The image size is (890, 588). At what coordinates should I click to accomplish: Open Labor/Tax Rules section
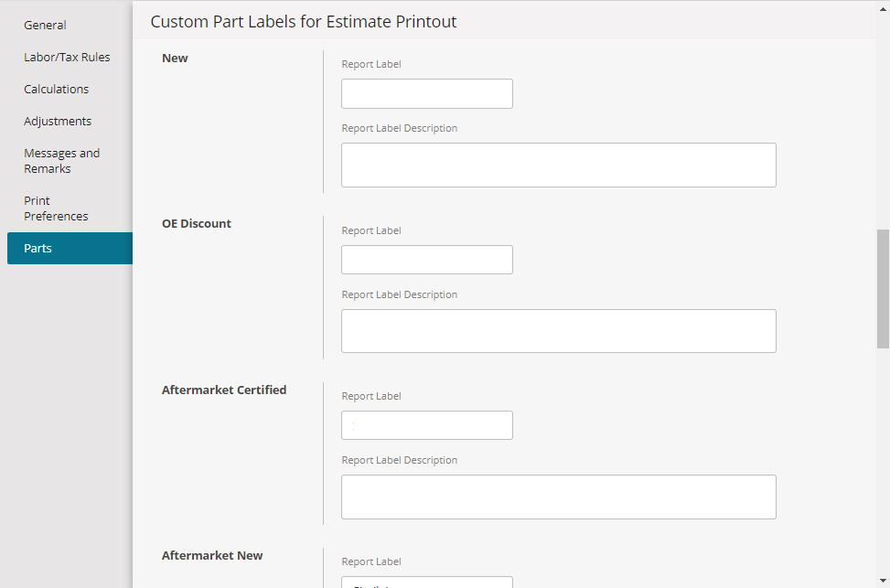(x=67, y=57)
